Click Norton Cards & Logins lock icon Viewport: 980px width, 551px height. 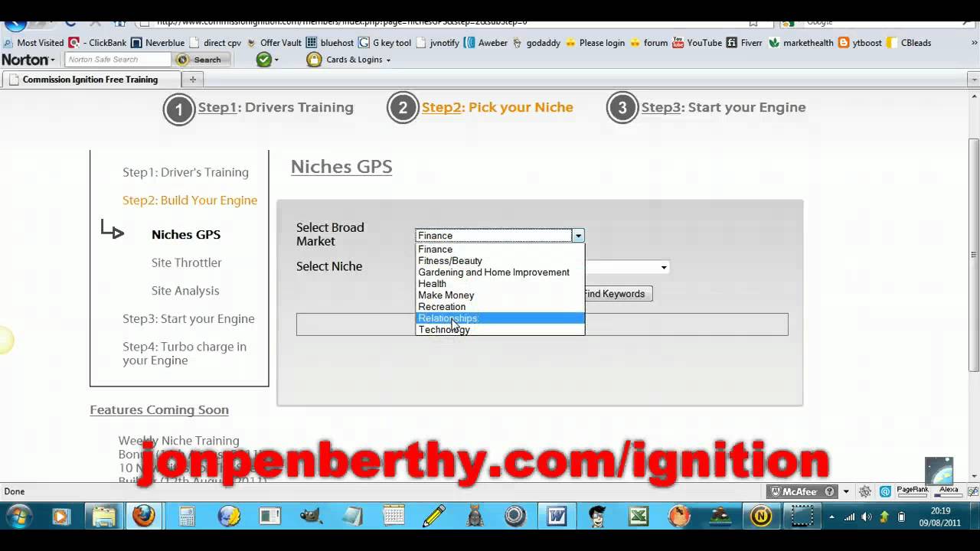[314, 60]
